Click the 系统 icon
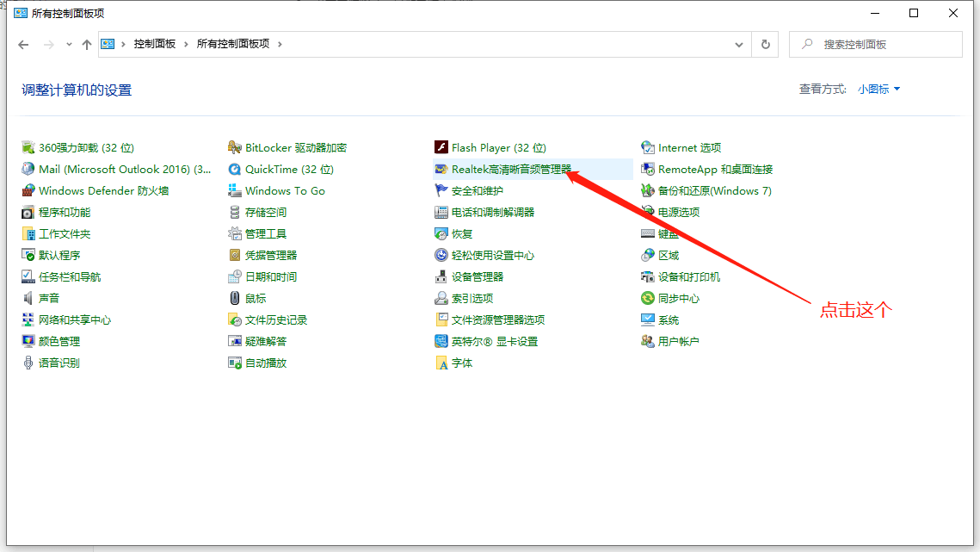This screenshot has height=552, width=980. tap(648, 319)
